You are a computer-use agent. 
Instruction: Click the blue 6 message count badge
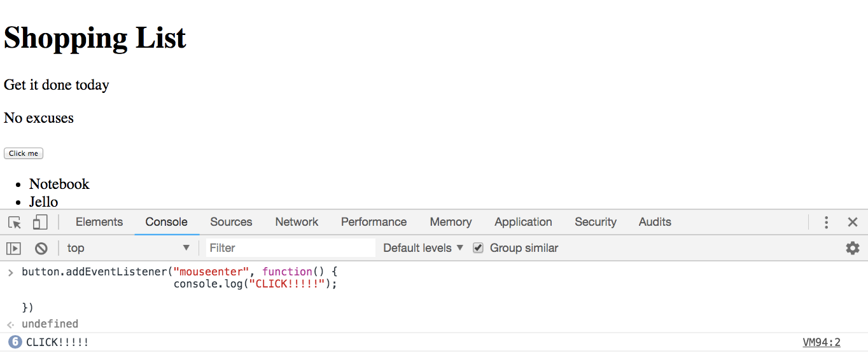(x=15, y=342)
